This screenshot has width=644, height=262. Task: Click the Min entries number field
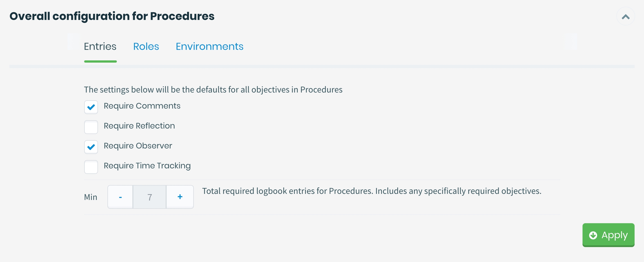pyautogui.click(x=150, y=197)
